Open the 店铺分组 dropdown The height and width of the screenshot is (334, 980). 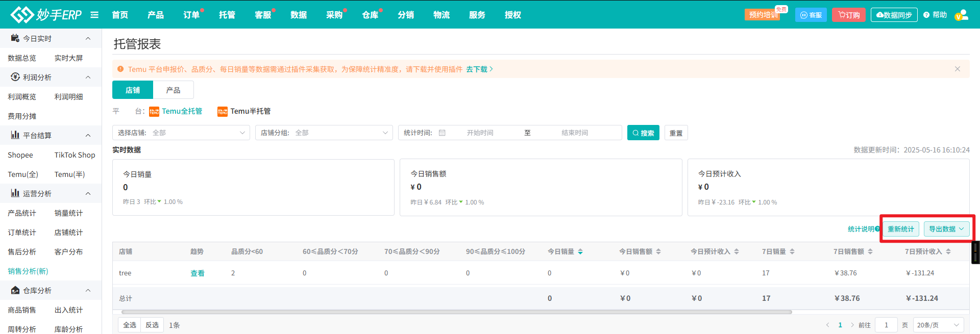pos(324,133)
